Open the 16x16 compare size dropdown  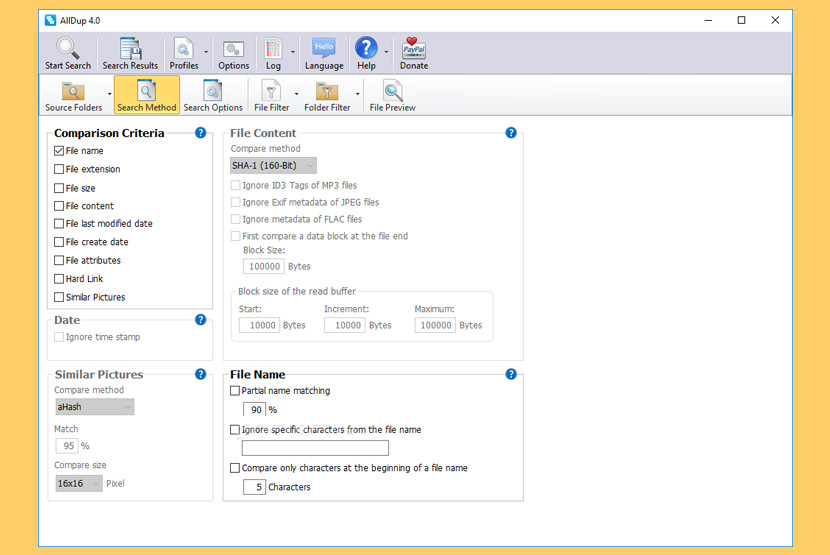click(x=79, y=484)
